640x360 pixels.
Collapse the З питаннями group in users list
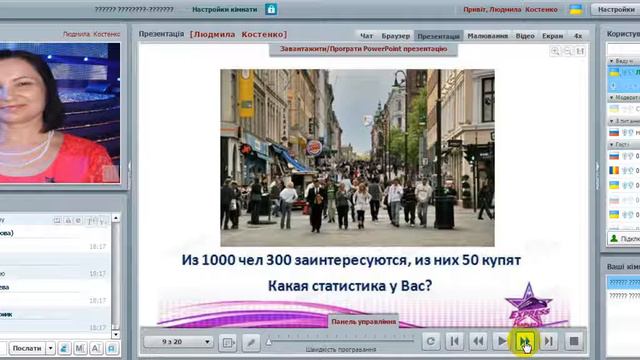tap(611, 121)
